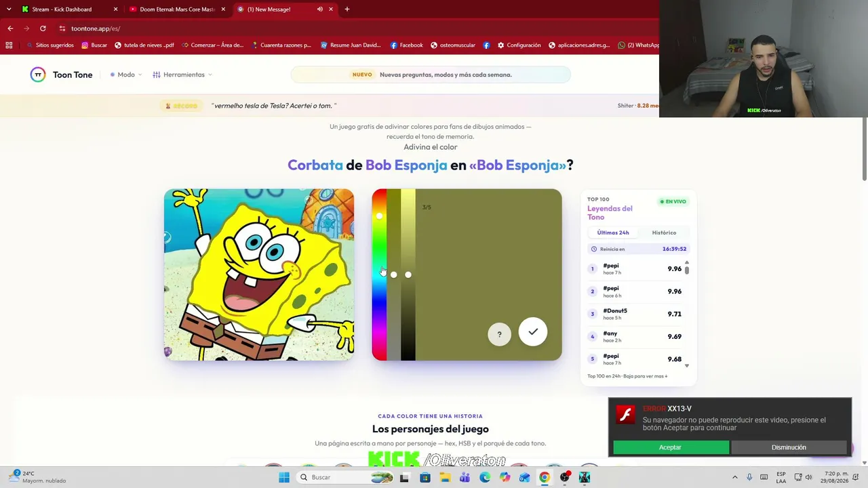Open OBS Studio from the taskbar
868x488 pixels.
(x=564, y=477)
